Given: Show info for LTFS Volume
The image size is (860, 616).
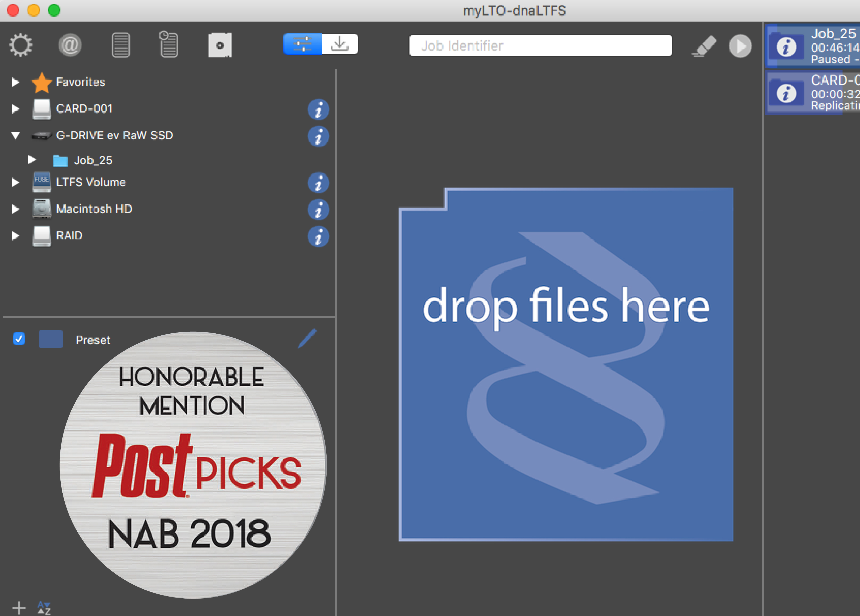Looking at the screenshot, I should click(x=318, y=183).
